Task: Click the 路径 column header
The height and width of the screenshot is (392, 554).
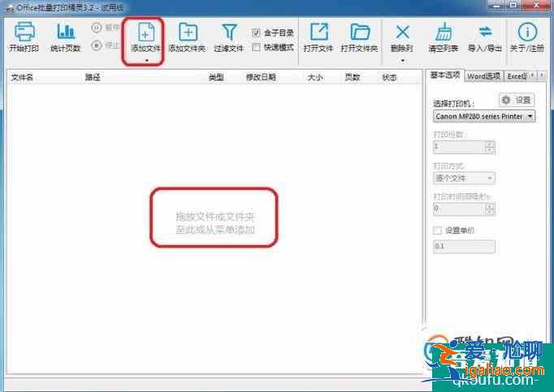Action: point(93,77)
